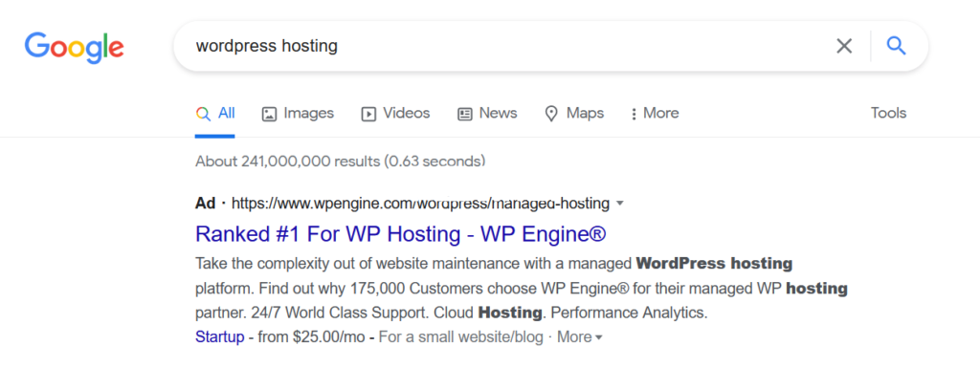Expand the ad URL dropdown arrow
The width and height of the screenshot is (980, 368).
pyautogui.click(x=620, y=204)
